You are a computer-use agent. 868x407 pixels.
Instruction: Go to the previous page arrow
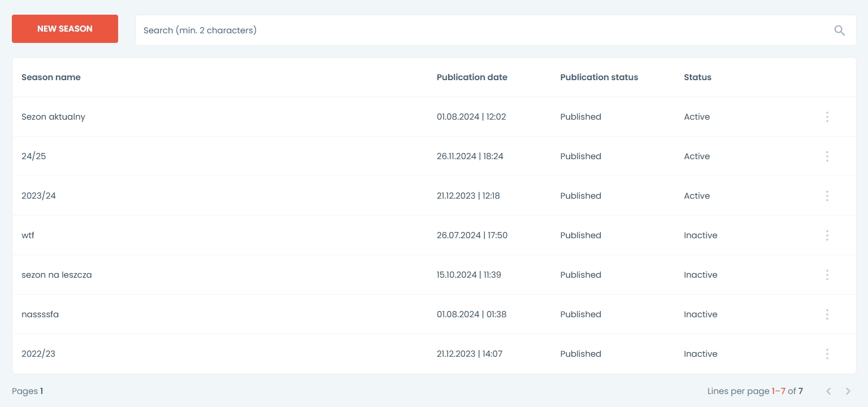click(828, 391)
